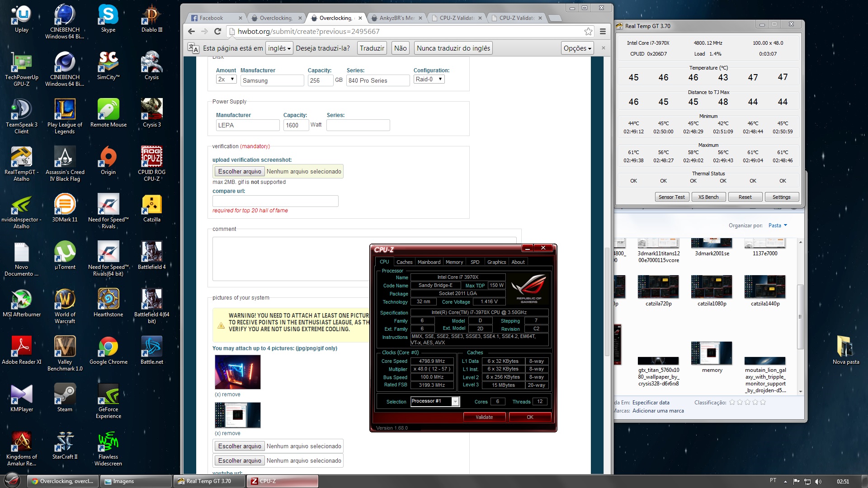Open the Steam desktop shortcut
The image size is (868, 488).
[65, 398]
